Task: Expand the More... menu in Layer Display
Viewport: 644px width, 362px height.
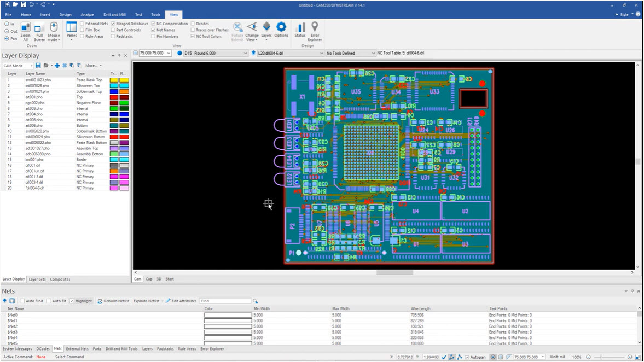Action: (94, 65)
